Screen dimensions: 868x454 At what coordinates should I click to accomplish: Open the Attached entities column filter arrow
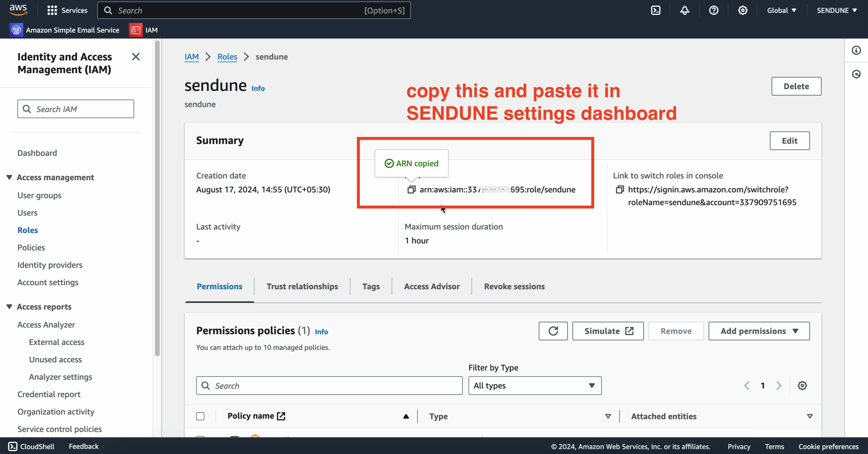tap(810, 416)
